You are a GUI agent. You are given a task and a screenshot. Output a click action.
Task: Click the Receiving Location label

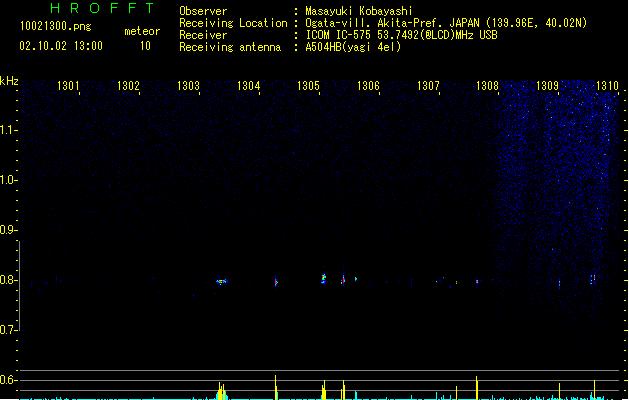tap(233, 23)
